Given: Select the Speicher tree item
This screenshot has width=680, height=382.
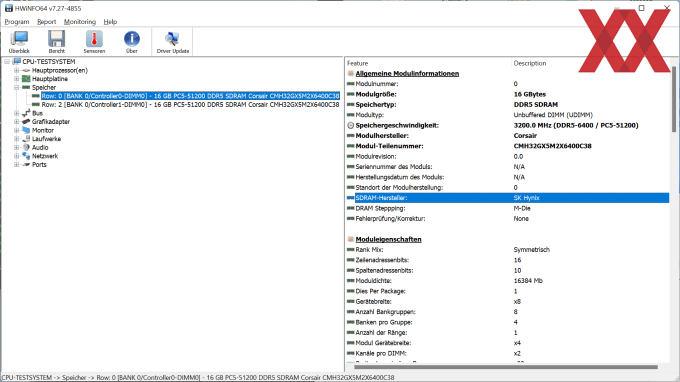Looking at the screenshot, I should pos(44,88).
